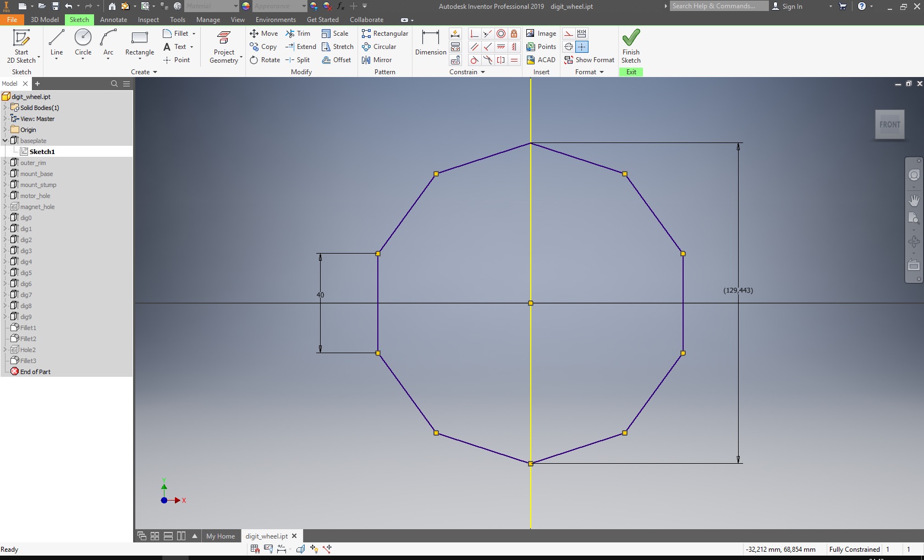The height and width of the screenshot is (560, 924).
Task: Click the Show Format button
Action: pos(589,60)
